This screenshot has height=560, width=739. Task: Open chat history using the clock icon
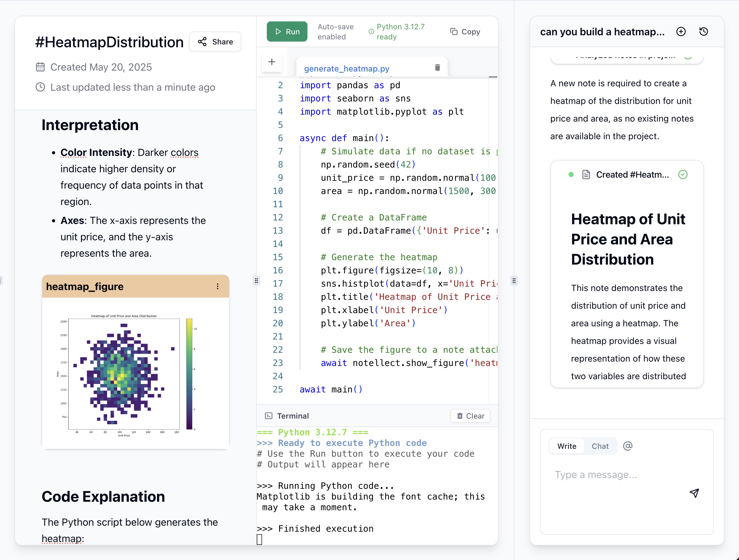pos(703,31)
